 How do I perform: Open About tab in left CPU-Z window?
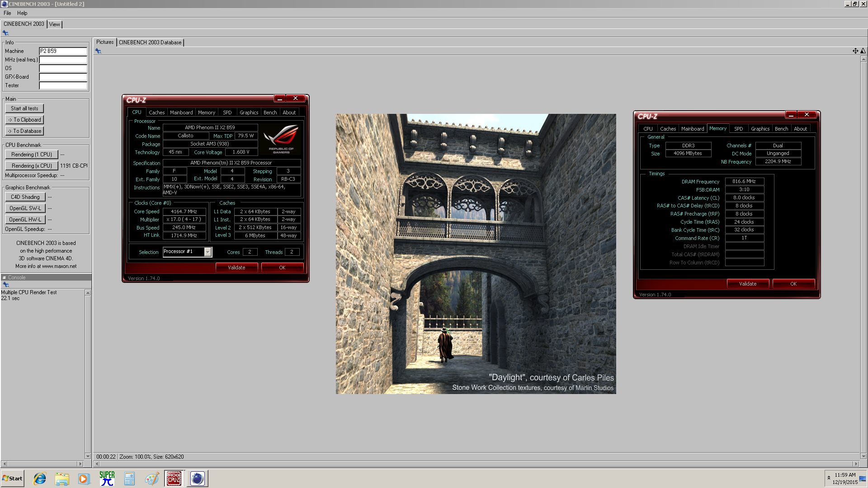pyautogui.click(x=289, y=113)
